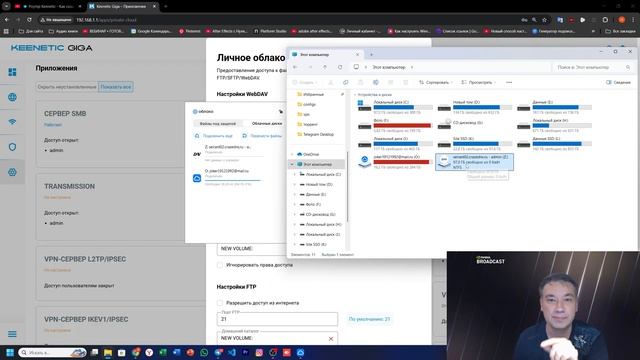The height and width of the screenshot is (360, 640).
Task: Open the three-dots More menu in Explorer
Action: point(509,82)
